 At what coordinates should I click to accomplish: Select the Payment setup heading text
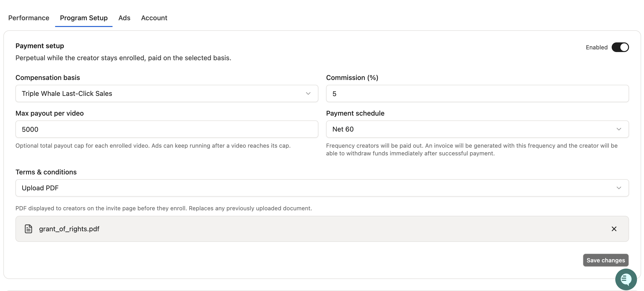click(x=40, y=46)
